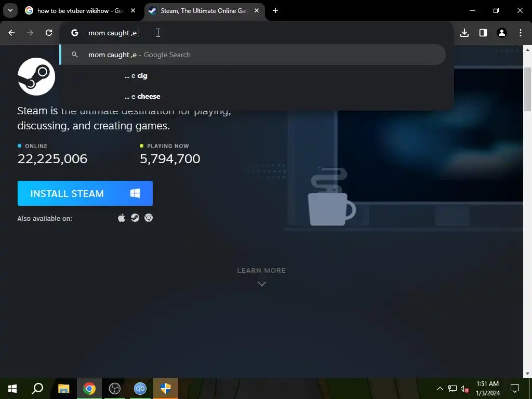Open the Windows notification center
The height and width of the screenshot is (399, 532).
coord(515,389)
